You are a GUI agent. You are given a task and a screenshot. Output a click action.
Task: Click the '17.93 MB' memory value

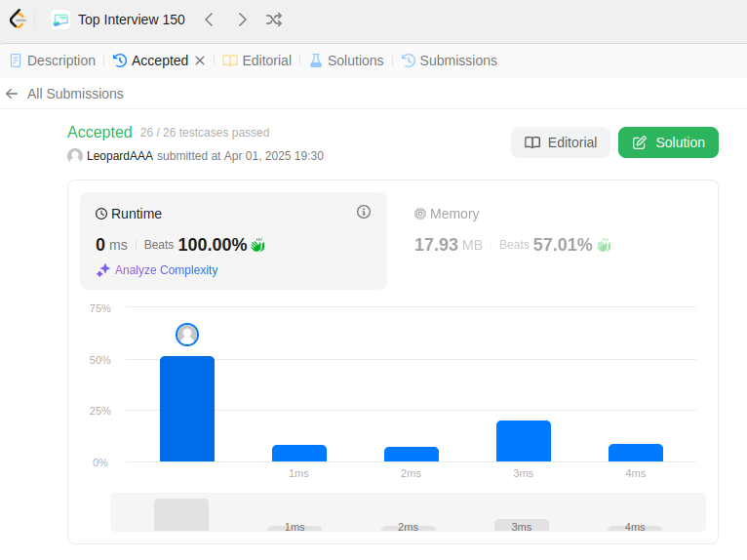[x=448, y=245]
